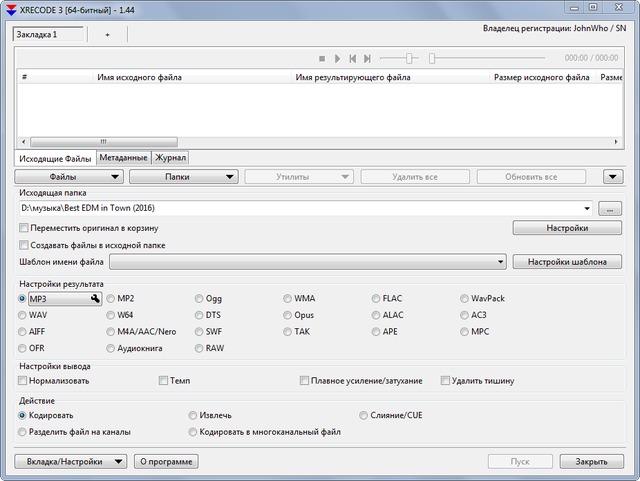640x481 pixels.
Task: Skip to previous track in player
Action: (353, 59)
